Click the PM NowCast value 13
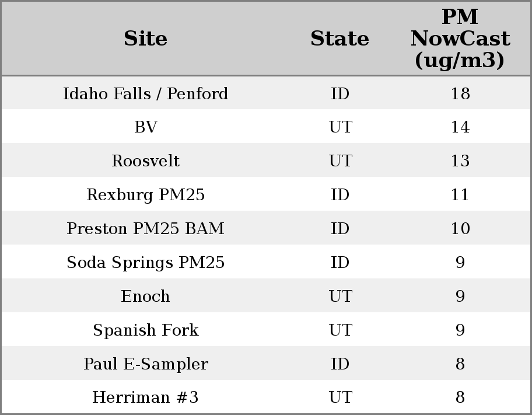This screenshot has width=532, height=415. point(460,161)
